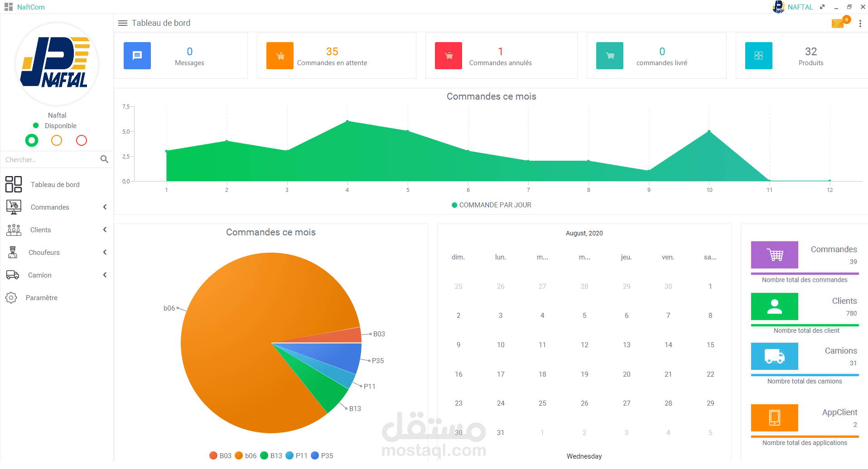Select the red status radio circle

click(82, 140)
